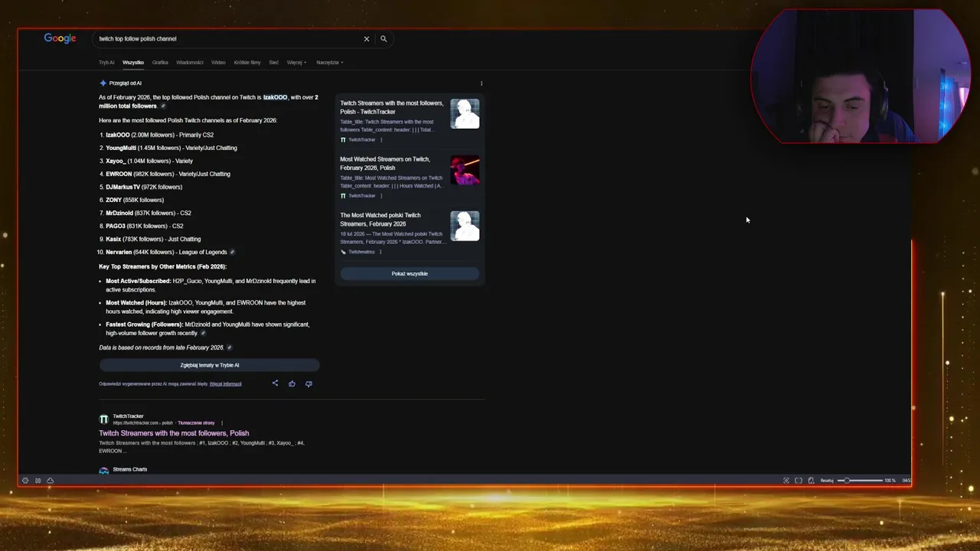Click source link icon after 'growth recently'

(203, 333)
